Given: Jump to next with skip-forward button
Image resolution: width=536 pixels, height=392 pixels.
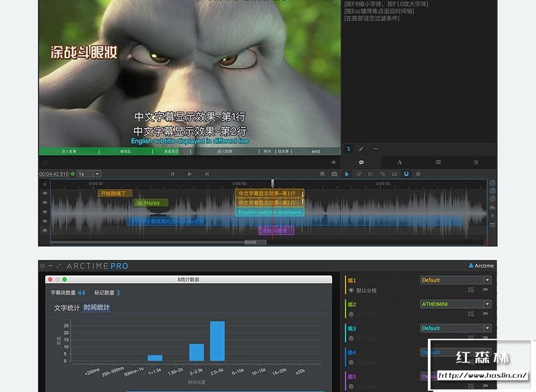Looking at the screenshot, I should point(207,174).
